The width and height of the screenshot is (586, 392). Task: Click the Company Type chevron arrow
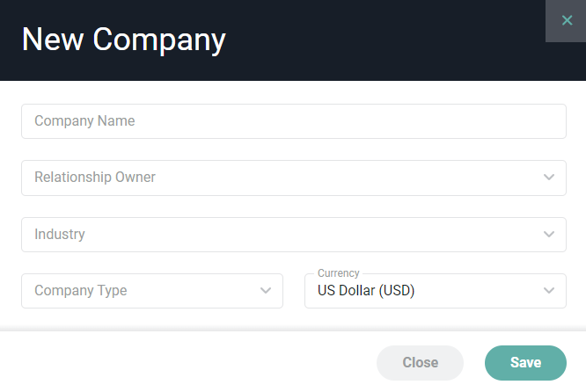266,291
